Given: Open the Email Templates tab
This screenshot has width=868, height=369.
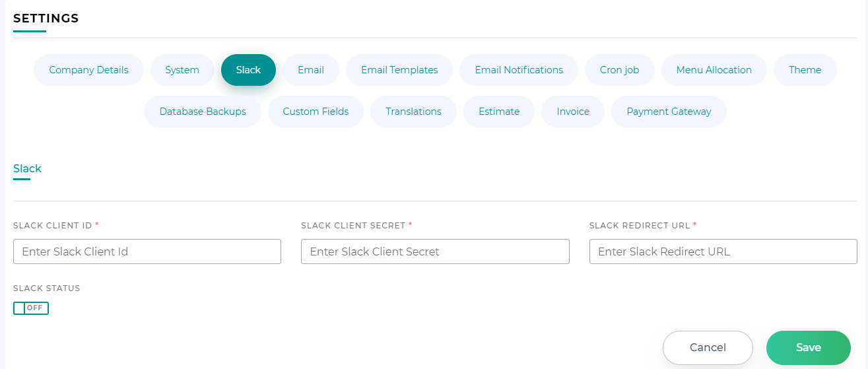Looking at the screenshot, I should click(399, 70).
